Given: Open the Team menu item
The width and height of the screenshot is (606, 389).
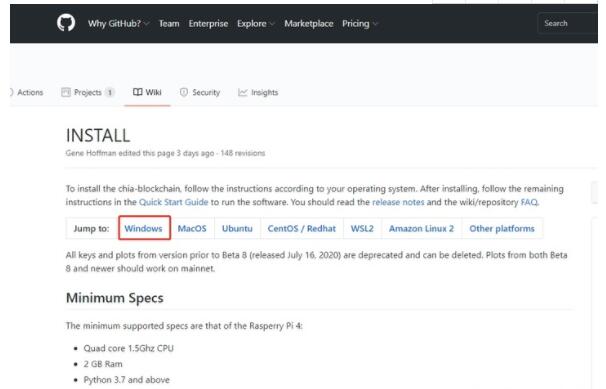Looking at the screenshot, I should pos(169,24).
